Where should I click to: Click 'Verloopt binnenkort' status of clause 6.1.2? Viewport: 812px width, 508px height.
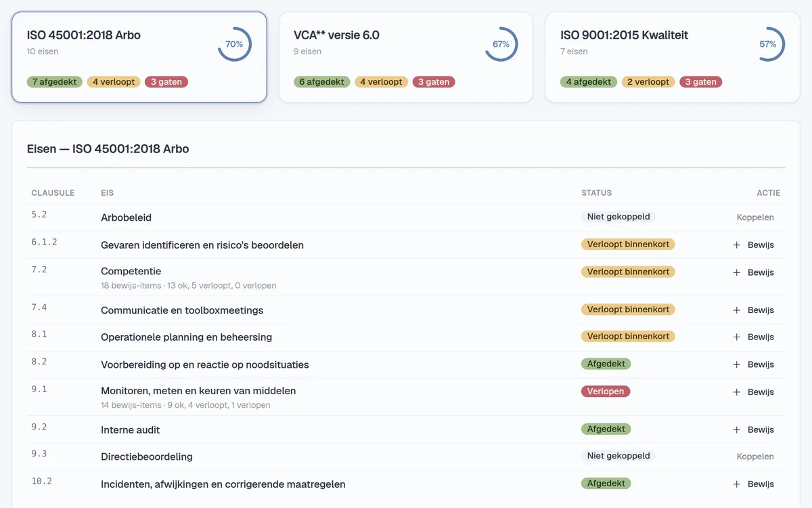click(x=628, y=245)
